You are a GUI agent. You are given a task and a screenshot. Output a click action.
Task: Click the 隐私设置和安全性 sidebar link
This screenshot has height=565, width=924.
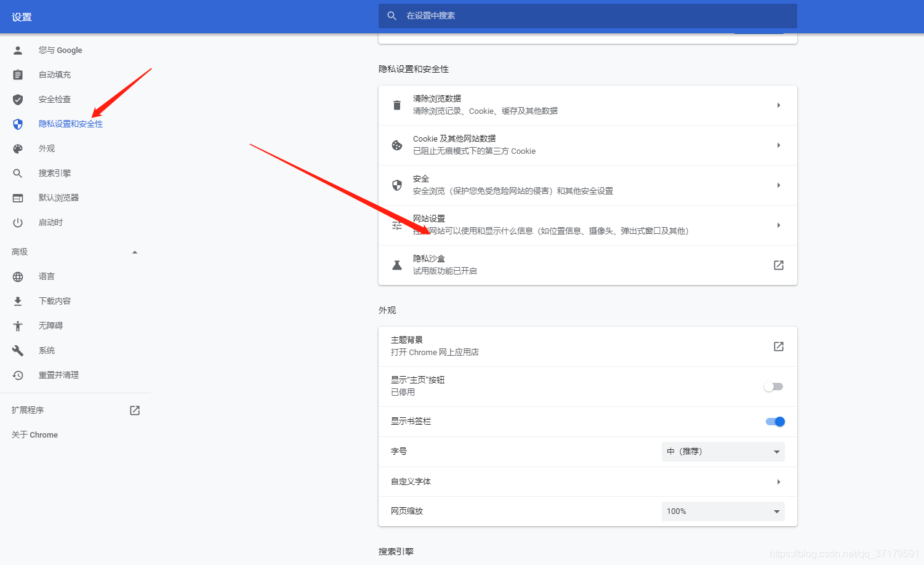click(x=71, y=124)
